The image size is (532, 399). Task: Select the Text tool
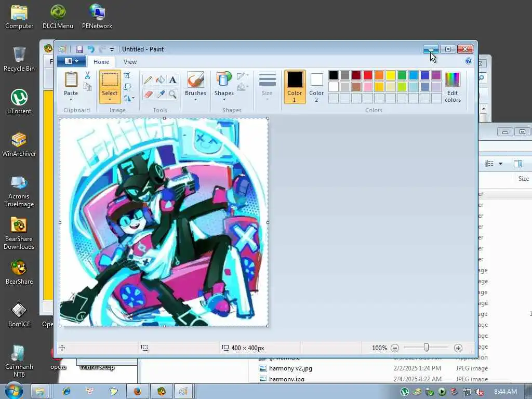pyautogui.click(x=172, y=79)
